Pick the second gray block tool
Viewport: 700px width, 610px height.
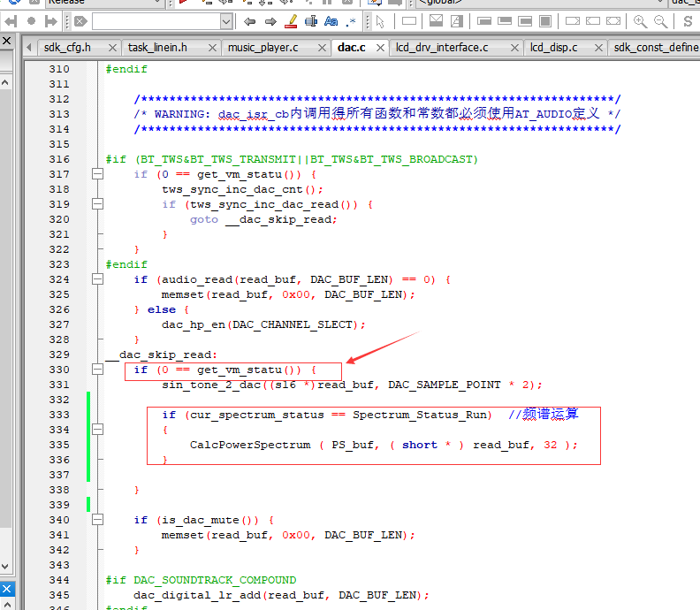click(505, 21)
